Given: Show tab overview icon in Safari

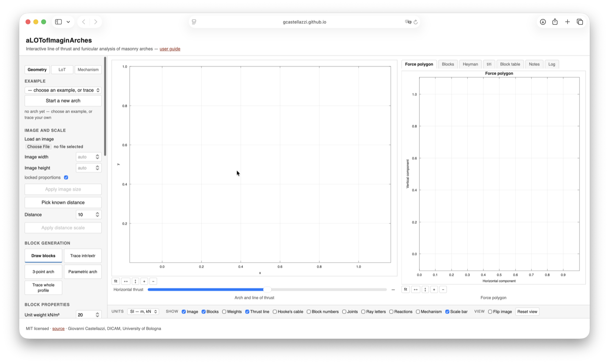Looking at the screenshot, I should (x=580, y=22).
